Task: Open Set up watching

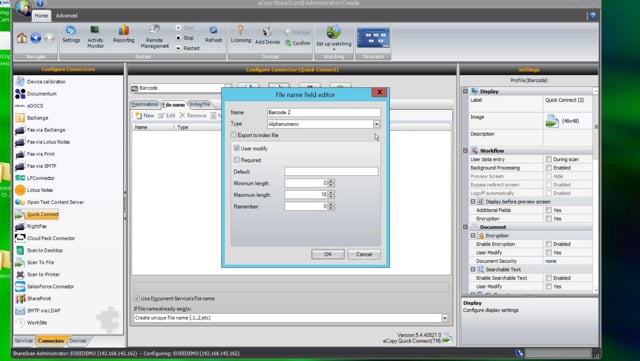Action: pos(333,37)
